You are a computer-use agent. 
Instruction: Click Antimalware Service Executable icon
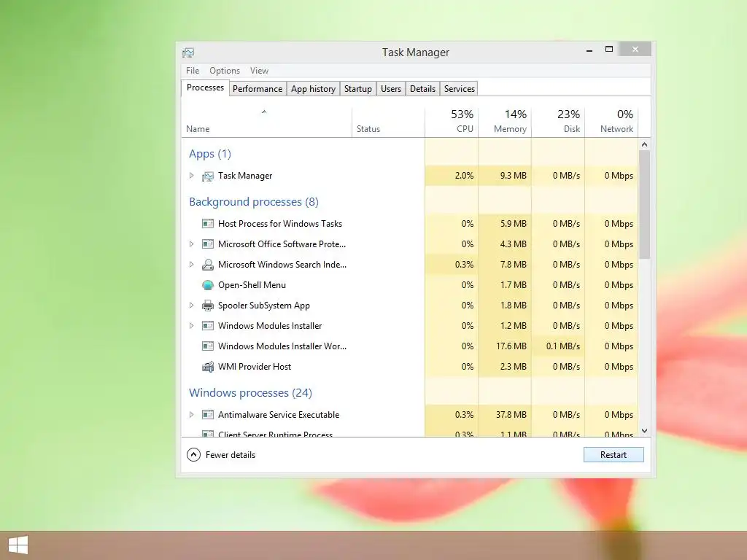point(208,415)
